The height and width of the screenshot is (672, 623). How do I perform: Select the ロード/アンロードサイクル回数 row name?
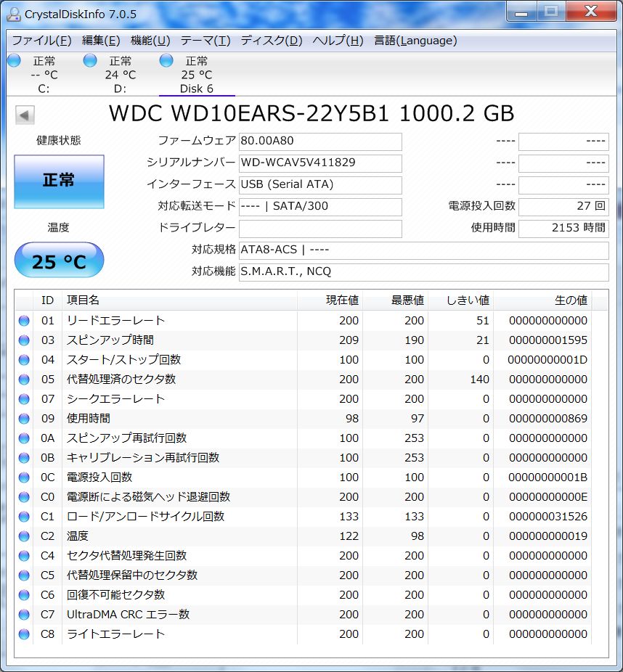click(x=146, y=517)
